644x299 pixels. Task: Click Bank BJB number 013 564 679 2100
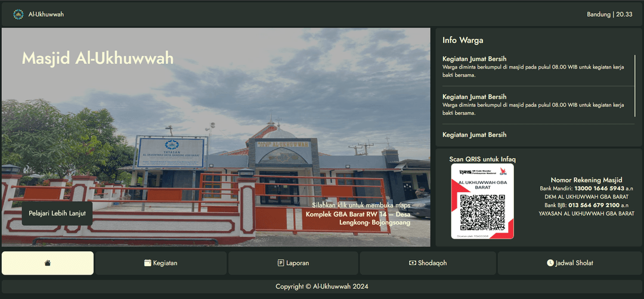coord(594,205)
